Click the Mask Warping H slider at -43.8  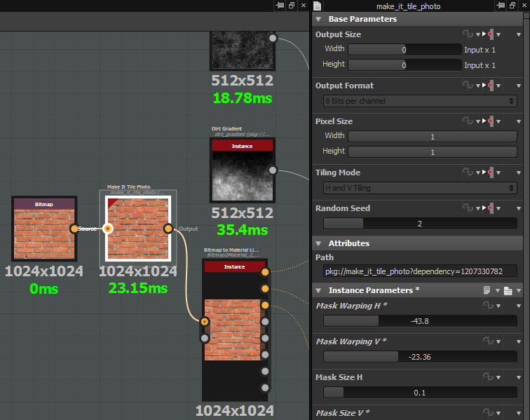420,321
